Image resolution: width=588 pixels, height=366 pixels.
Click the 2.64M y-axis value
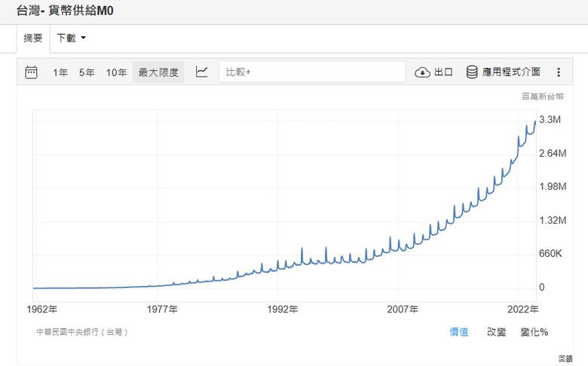click(x=553, y=153)
